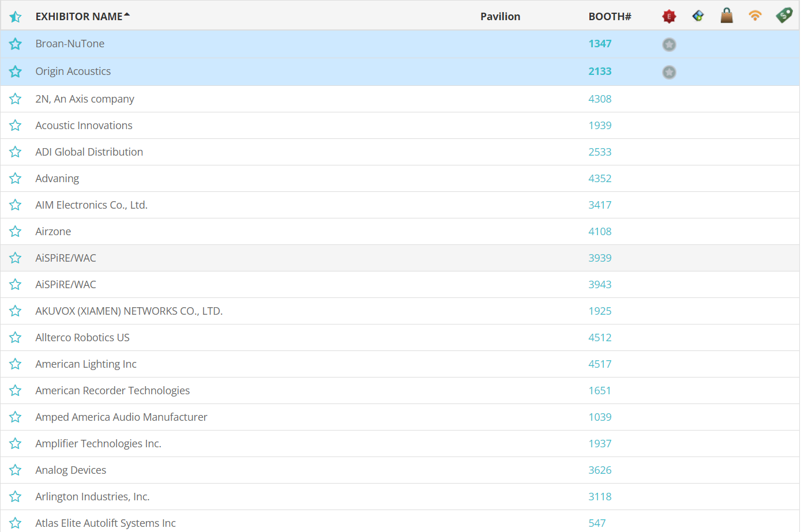Favorite Origin Acoustics with its star

16,71
